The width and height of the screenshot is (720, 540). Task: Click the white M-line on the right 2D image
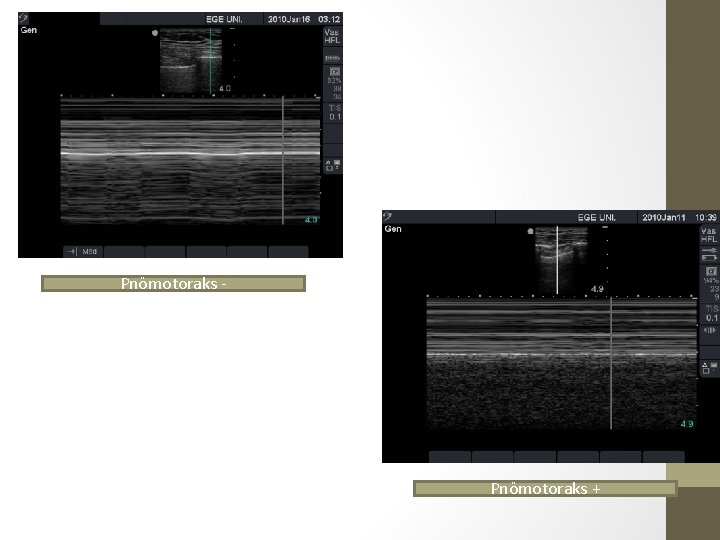[557, 260]
